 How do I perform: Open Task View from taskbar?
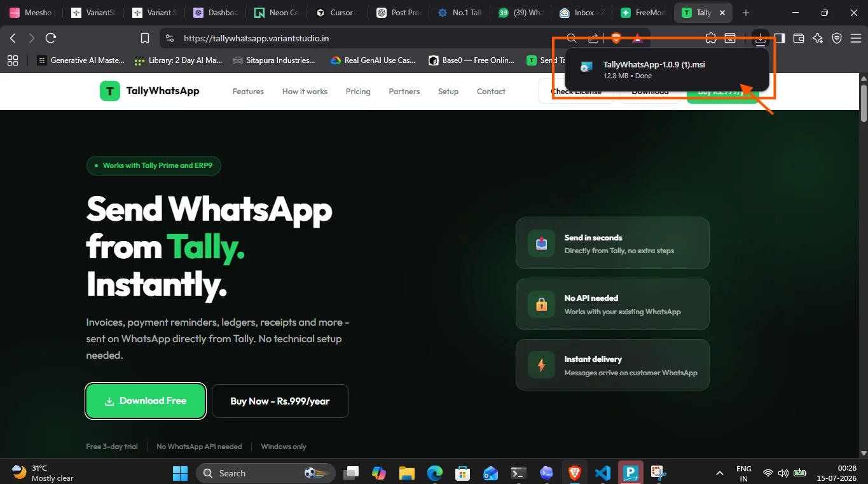pos(351,473)
